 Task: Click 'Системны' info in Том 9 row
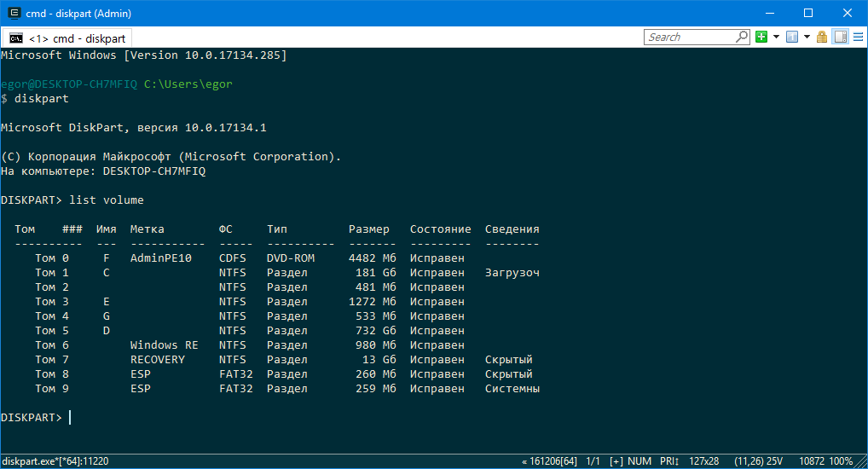512,388
